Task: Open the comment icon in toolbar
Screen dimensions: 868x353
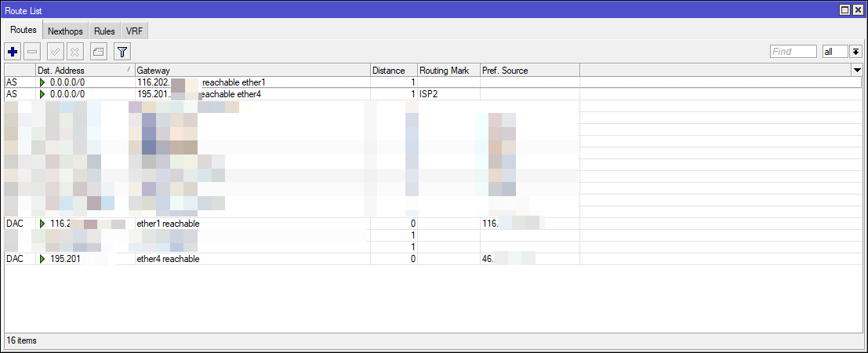Action: click(x=99, y=52)
